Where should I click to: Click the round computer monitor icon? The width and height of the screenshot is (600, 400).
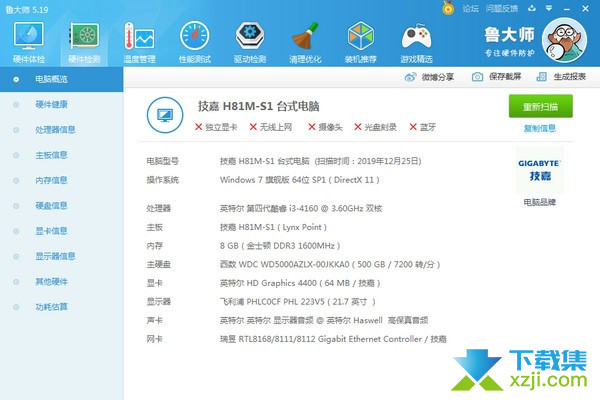165,115
